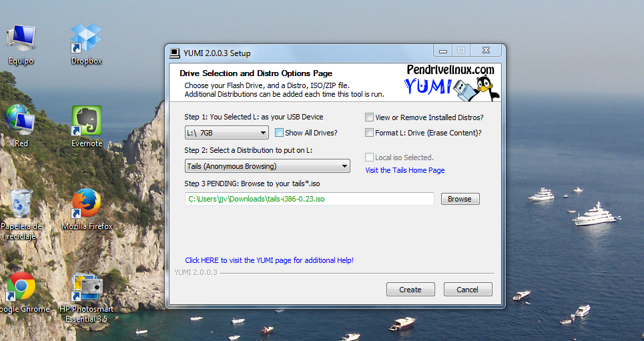
Task: Open the Dropbox desktop shortcut
Action: coord(86,44)
